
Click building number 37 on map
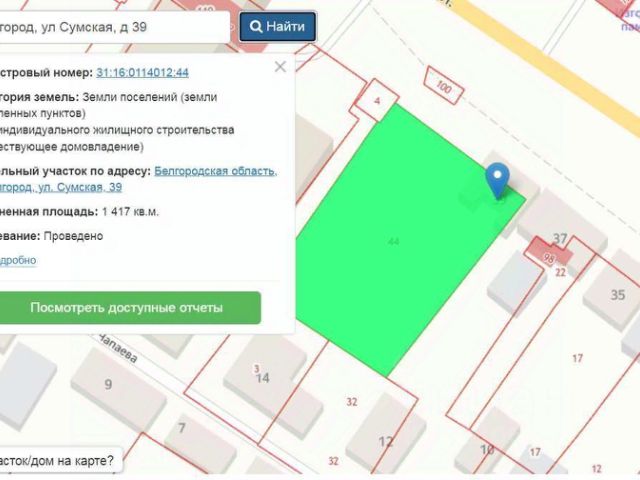coord(560,238)
